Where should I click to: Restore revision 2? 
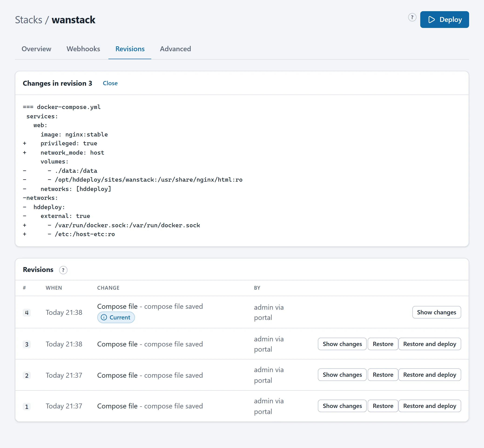383,375
